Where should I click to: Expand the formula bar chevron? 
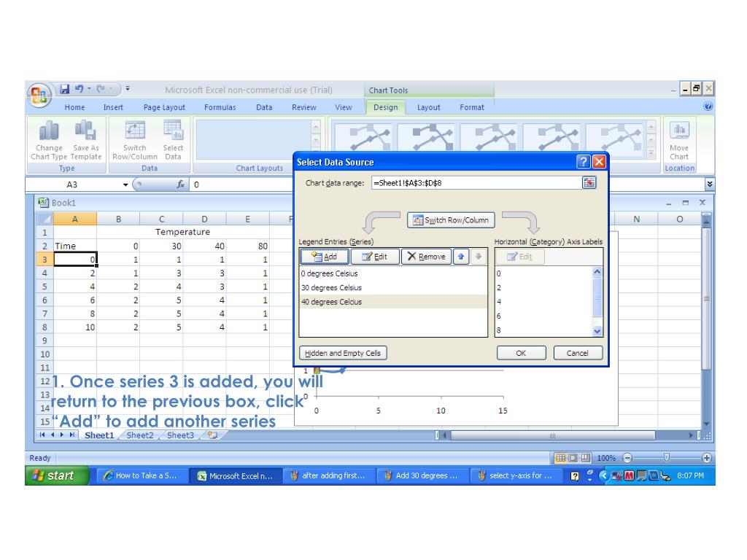click(709, 184)
